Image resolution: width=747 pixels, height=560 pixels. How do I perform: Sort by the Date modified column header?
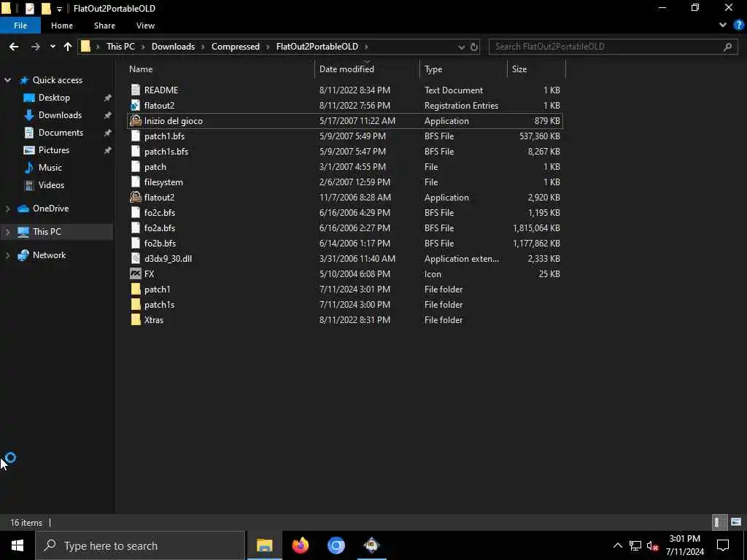point(347,69)
